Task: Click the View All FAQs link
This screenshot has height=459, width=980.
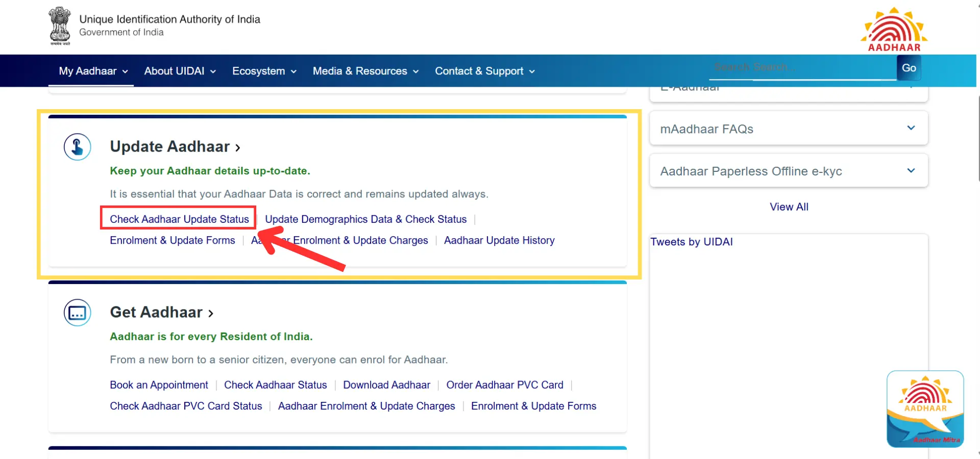Action: pos(789,207)
